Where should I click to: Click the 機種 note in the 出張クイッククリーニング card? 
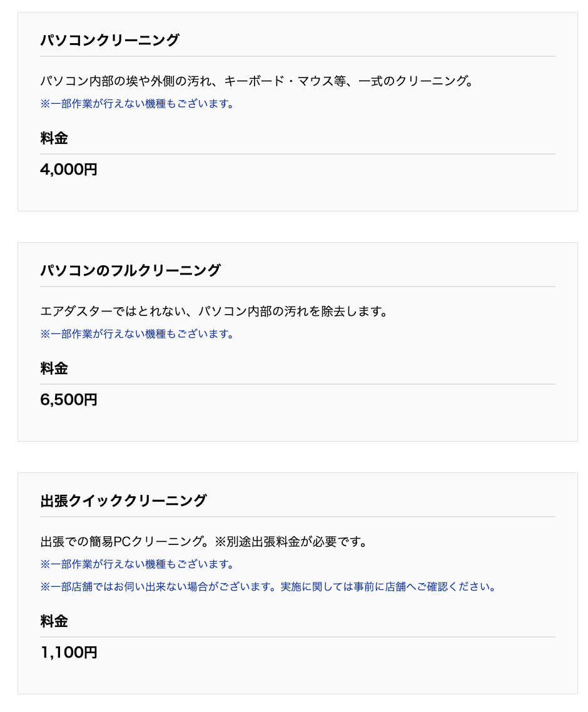point(137,564)
